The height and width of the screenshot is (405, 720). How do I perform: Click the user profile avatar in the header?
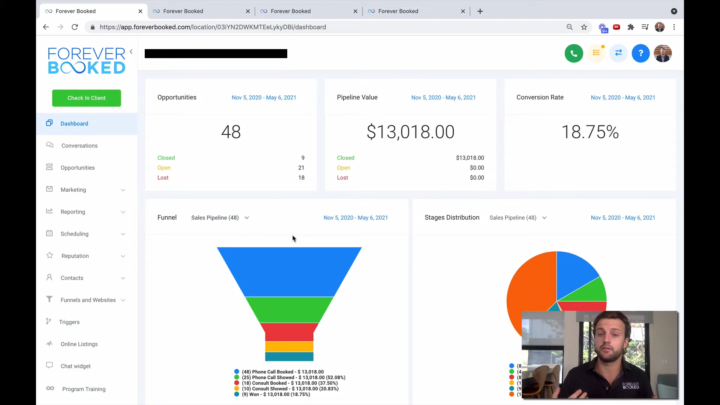click(x=662, y=53)
